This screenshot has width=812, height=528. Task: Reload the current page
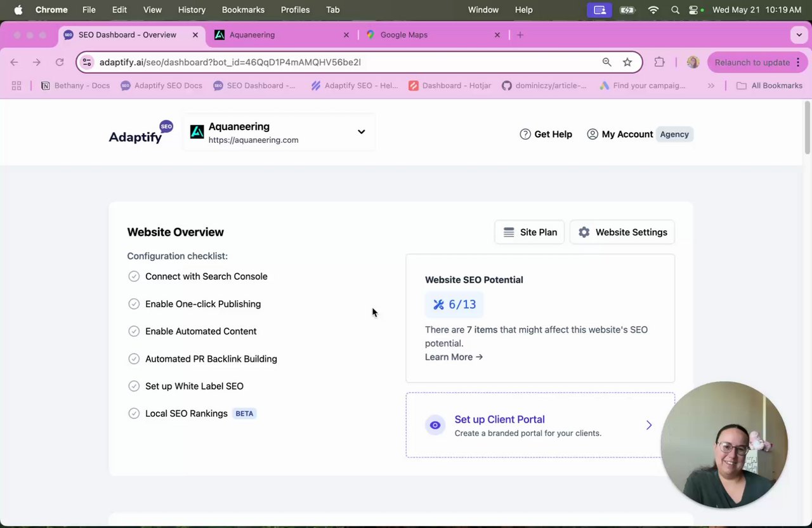coord(60,62)
